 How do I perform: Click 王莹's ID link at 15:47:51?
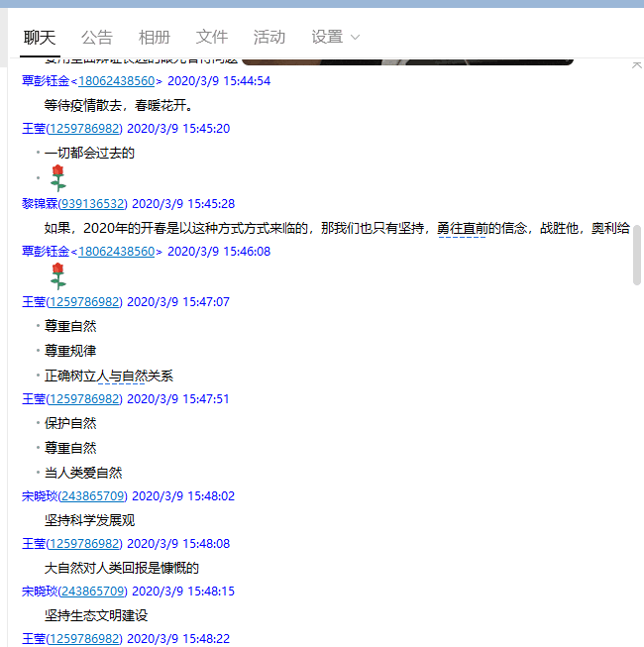[x=83, y=399]
